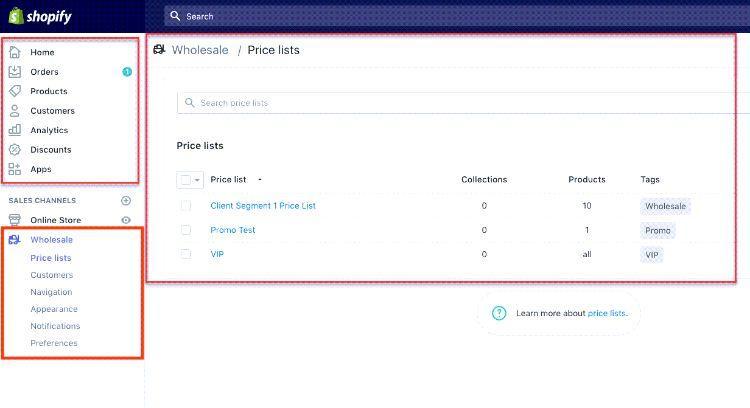View Online Store using eye icon
The height and width of the screenshot is (408, 750).
click(x=126, y=220)
